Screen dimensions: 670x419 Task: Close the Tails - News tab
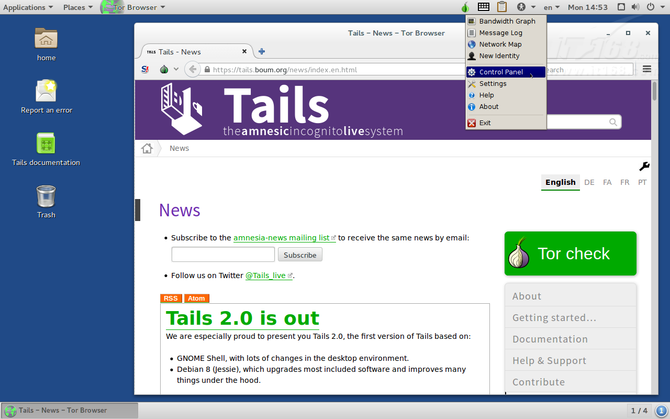pyautogui.click(x=244, y=51)
